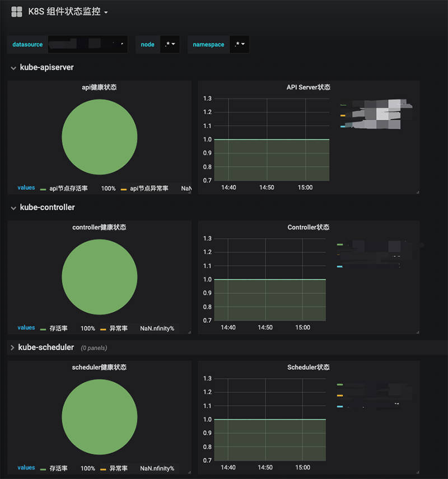Image resolution: width=448 pixels, height=479 pixels.
Task: Click the green scheduler健康状态 pie chart
Action: (99, 417)
